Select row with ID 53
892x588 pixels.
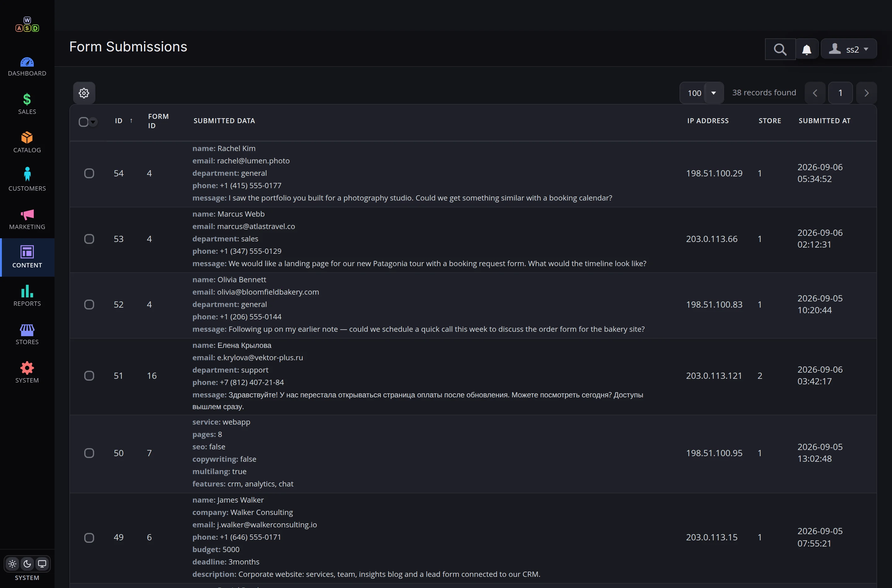(89, 239)
